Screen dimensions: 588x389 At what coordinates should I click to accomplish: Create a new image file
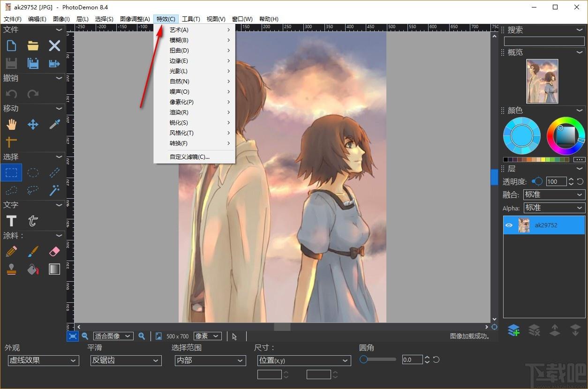(x=11, y=45)
